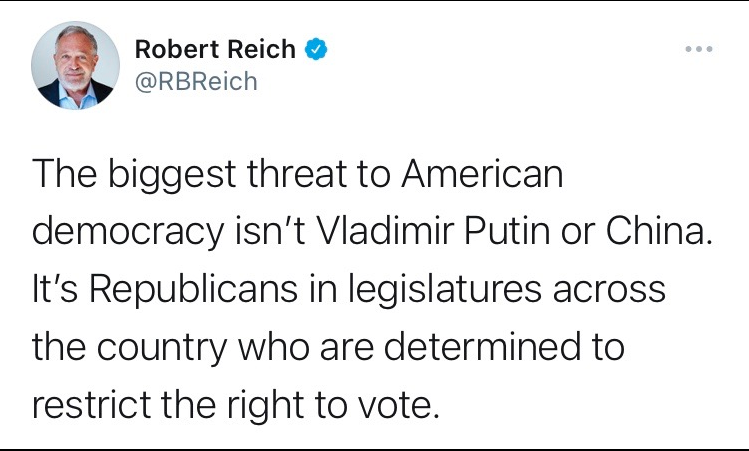Open the three-dot more options menu

pyautogui.click(x=698, y=50)
